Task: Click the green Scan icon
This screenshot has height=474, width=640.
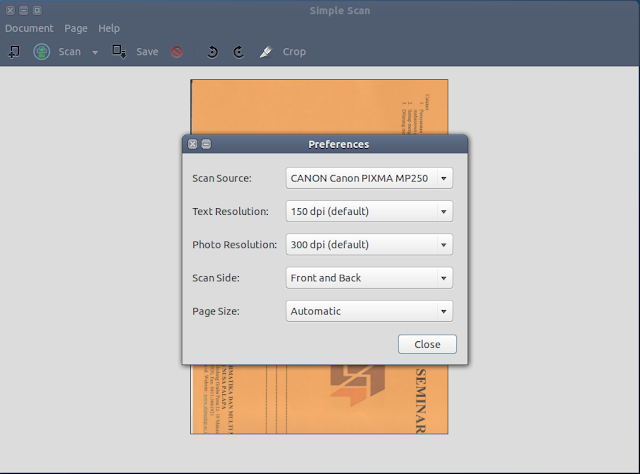Action: tap(42, 52)
